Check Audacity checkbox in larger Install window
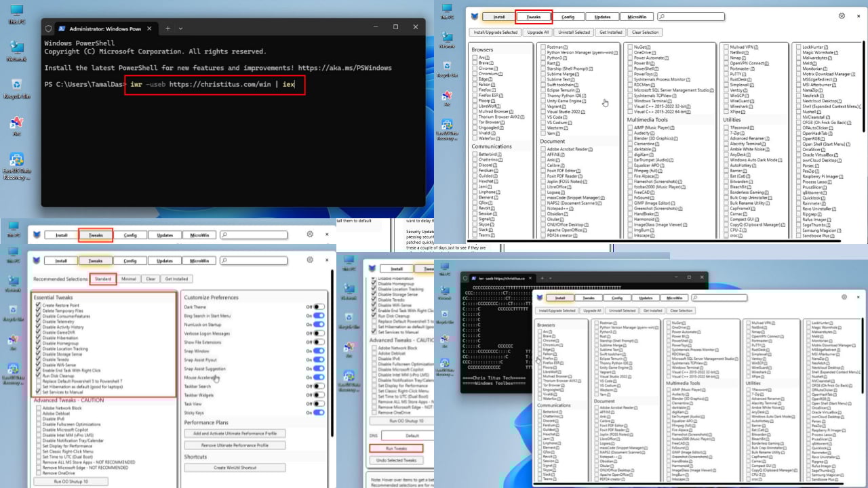868x488 pixels. 631,133
